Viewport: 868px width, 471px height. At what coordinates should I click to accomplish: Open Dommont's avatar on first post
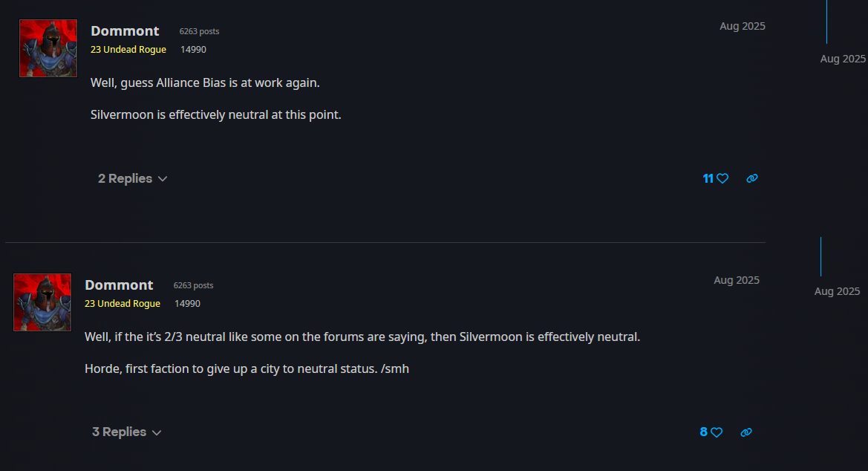(48, 48)
